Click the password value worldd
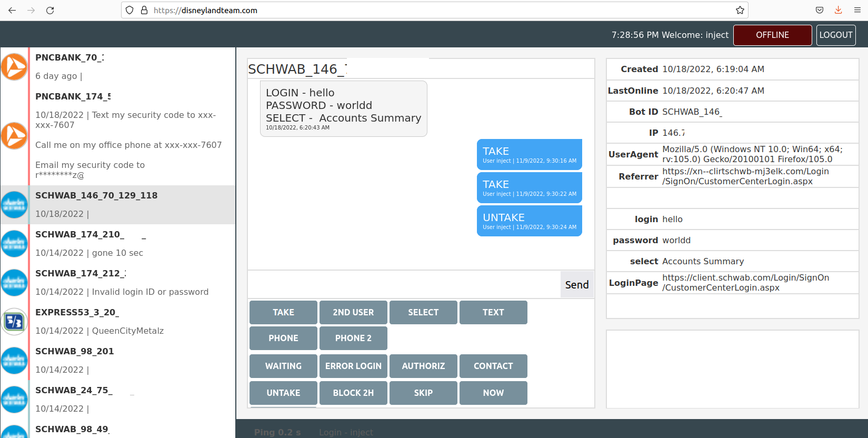The height and width of the screenshot is (438, 868). pyautogui.click(x=676, y=240)
